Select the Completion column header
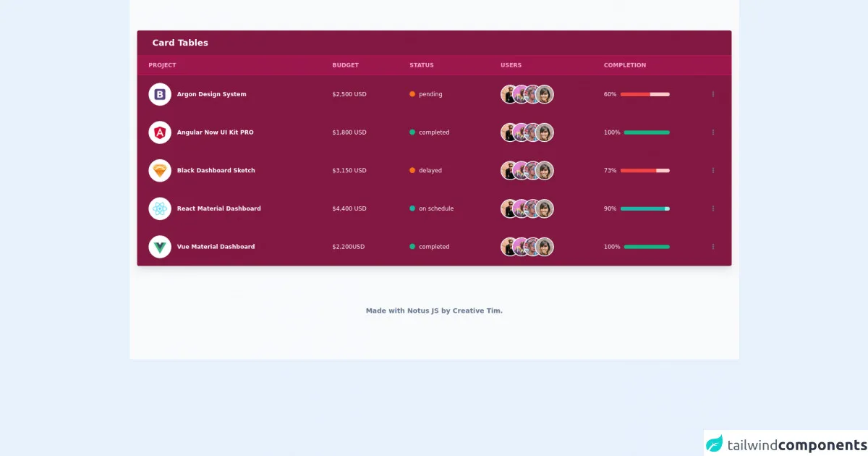 [625, 65]
